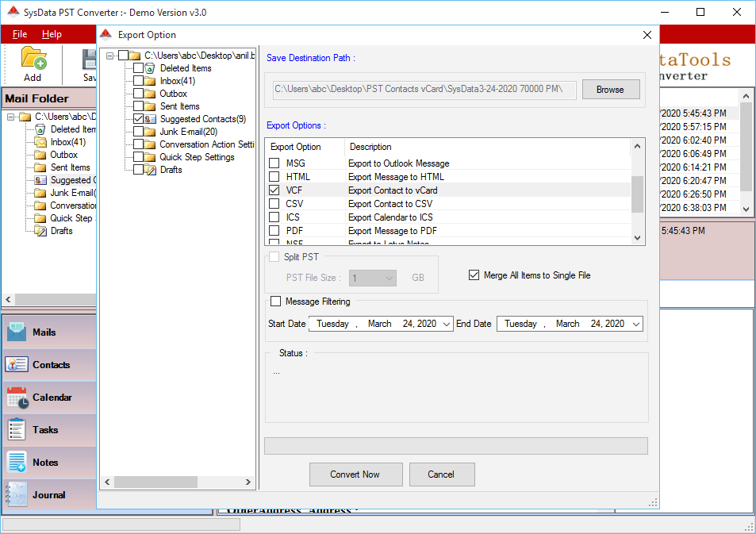
Task: Select the Junk E-mail(20) folder label in dialog
Action: click(x=189, y=132)
